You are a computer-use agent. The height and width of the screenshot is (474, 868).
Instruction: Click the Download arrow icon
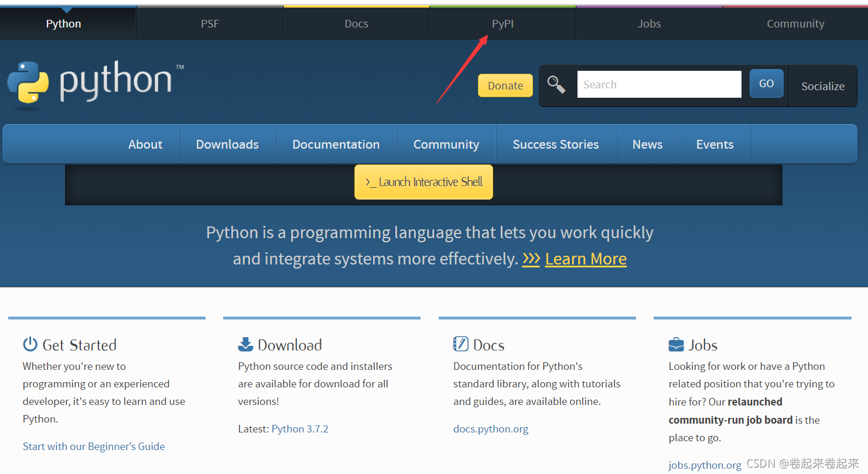click(x=245, y=344)
